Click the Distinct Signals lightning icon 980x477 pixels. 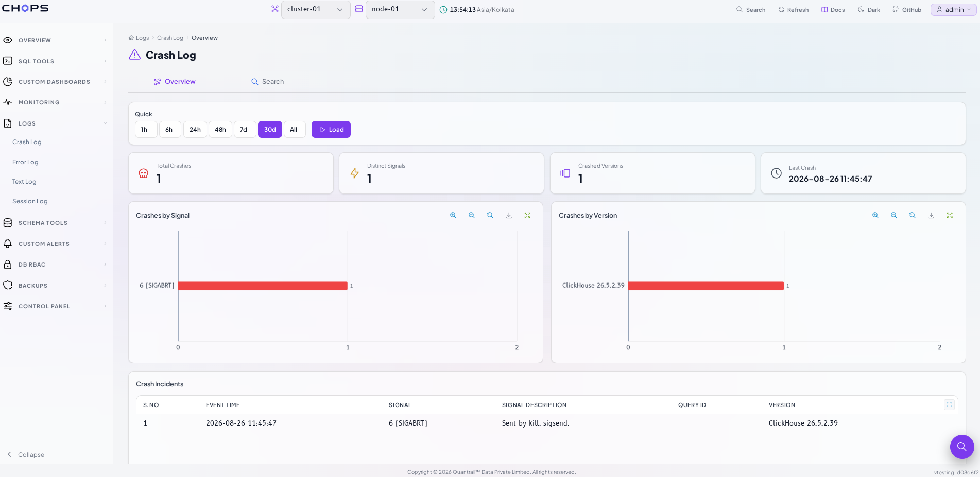click(x=354, y=173)
